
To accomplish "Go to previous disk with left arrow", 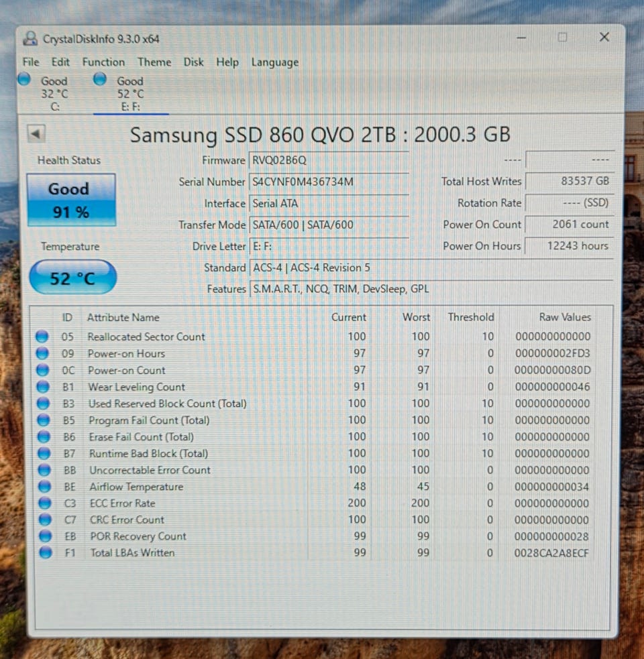I will tap(36, 134).
